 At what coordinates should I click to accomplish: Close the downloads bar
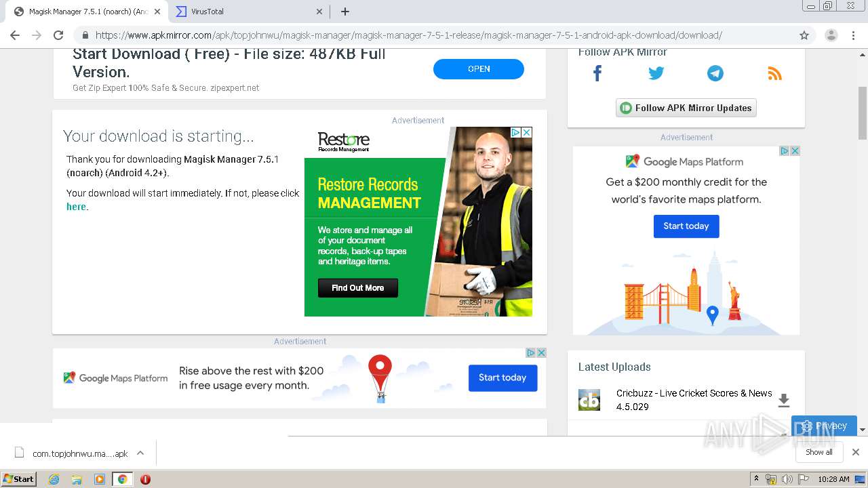click(856, 452)
